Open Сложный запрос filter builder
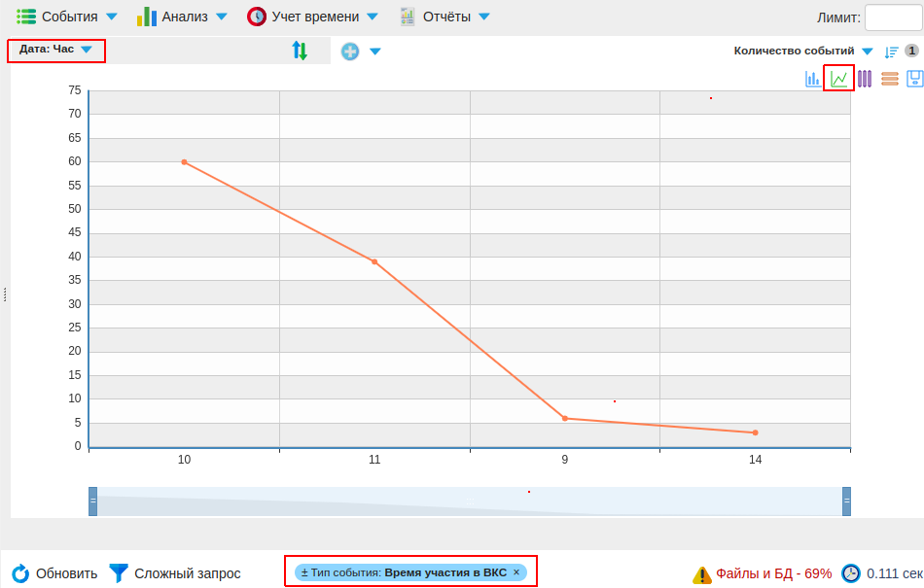This screenshot has height=588, width=924. pos(175,573)
